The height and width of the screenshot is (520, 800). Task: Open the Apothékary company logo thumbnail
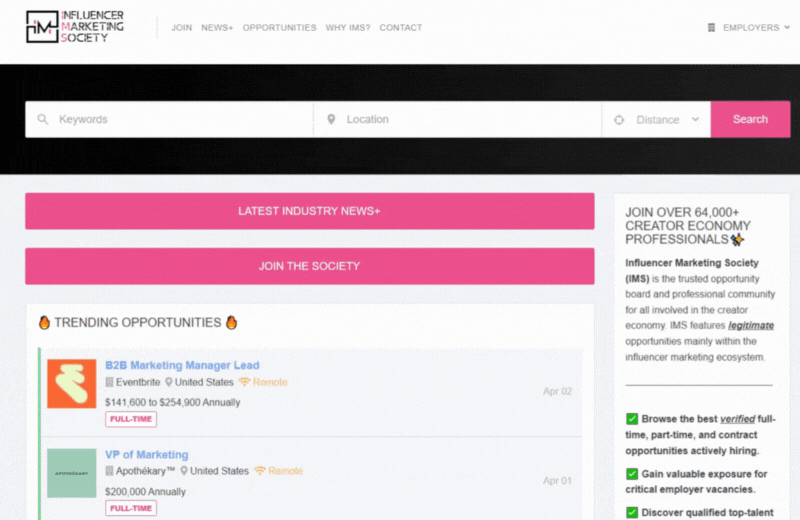tap(72, 473)
